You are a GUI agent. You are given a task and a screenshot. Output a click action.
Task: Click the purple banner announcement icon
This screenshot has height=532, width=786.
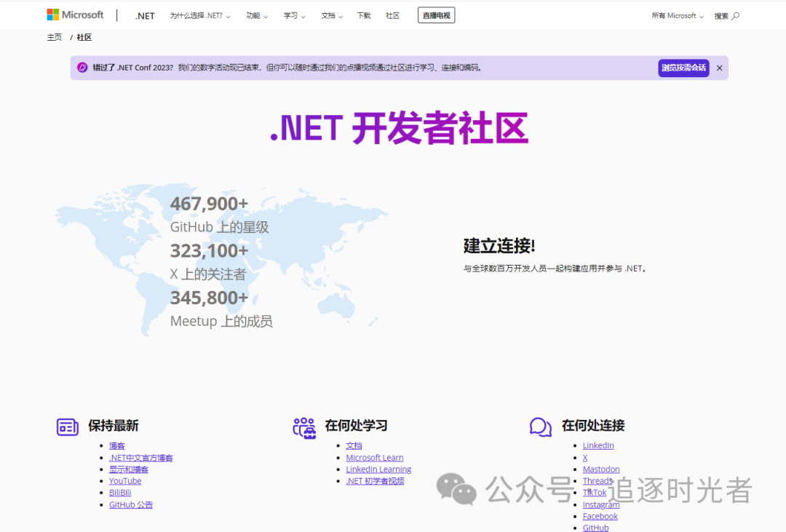click(82, 68)
